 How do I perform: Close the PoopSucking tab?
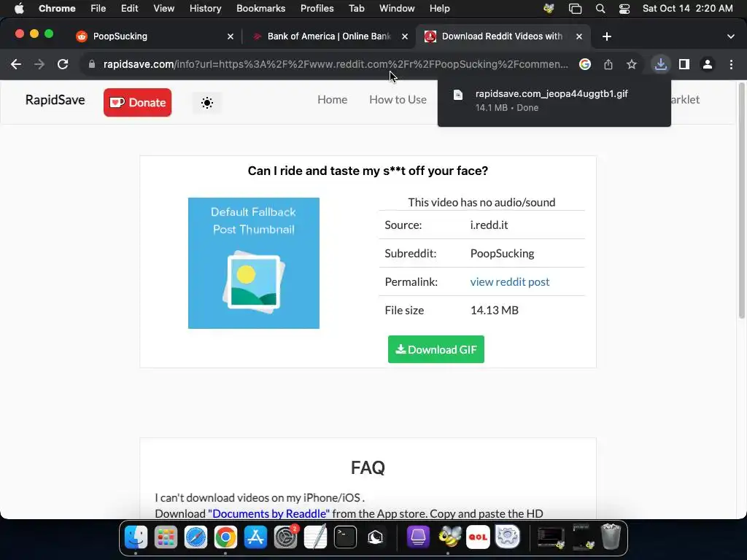coord(231,36)
